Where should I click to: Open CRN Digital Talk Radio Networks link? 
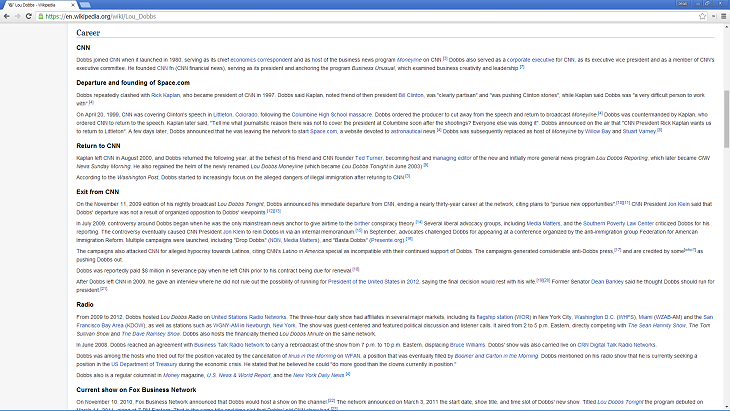click(x=616, y=345)
